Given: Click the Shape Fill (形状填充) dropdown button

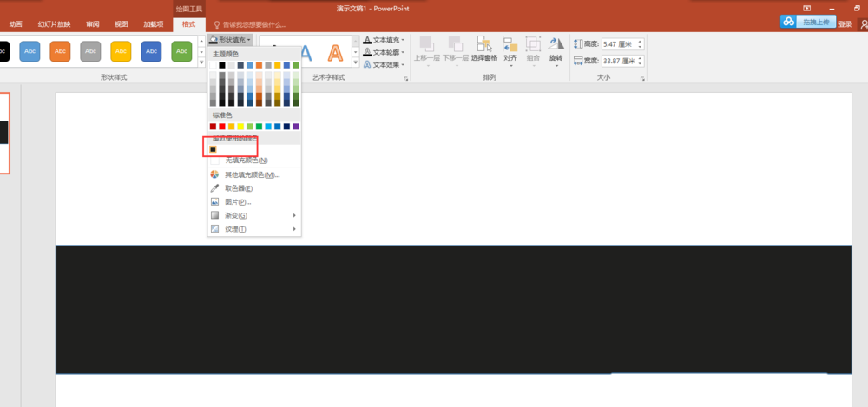Looking at the screenshot, I should pos(231,40).
